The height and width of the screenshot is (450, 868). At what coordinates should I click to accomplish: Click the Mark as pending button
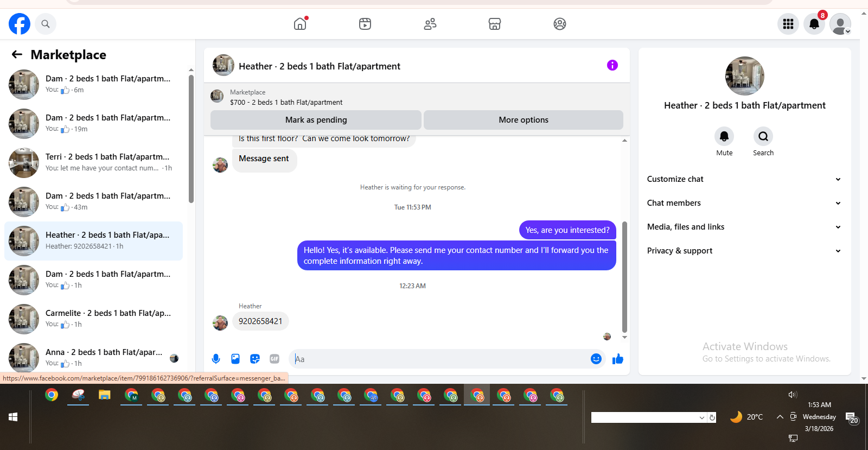(x=316, y=120)
